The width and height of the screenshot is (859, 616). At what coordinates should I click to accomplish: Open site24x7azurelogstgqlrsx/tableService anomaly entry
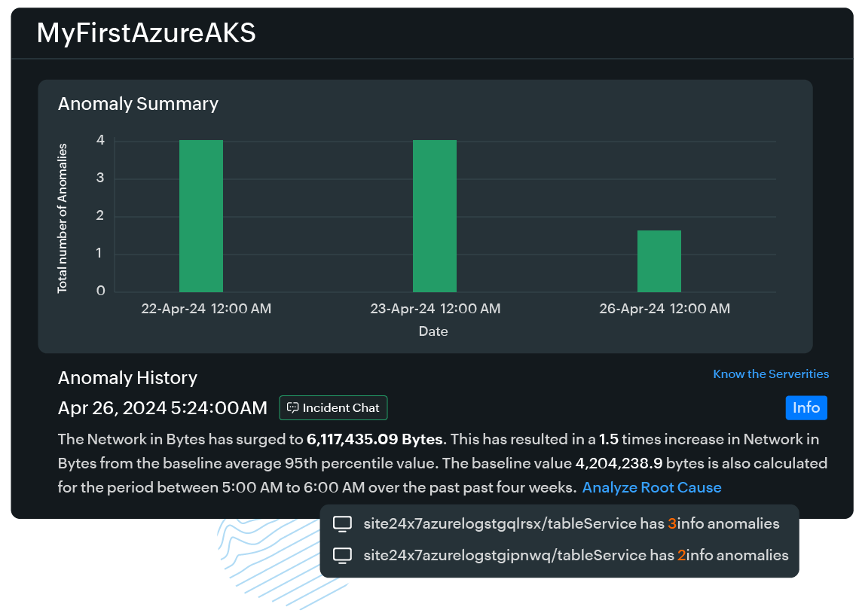click(x=571, y=523)
